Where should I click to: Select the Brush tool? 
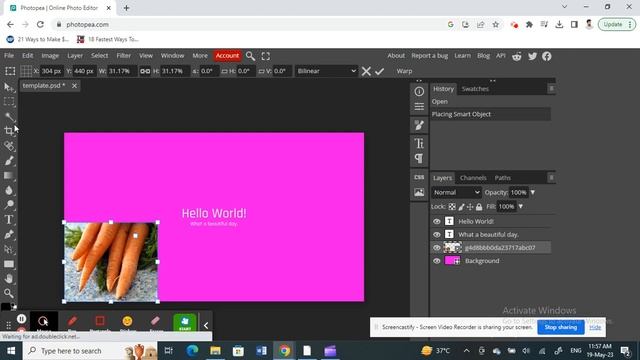click(x=9, y=161)
